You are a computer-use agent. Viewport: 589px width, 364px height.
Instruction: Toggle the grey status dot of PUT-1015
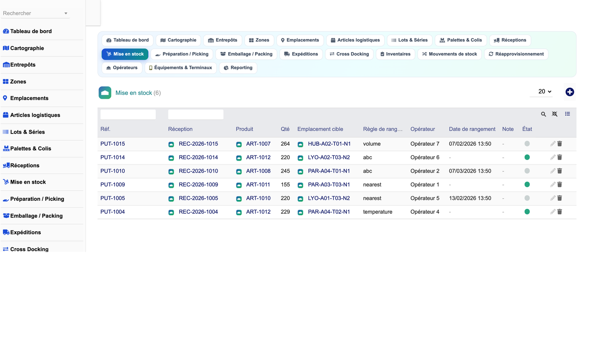click(527, 144)
